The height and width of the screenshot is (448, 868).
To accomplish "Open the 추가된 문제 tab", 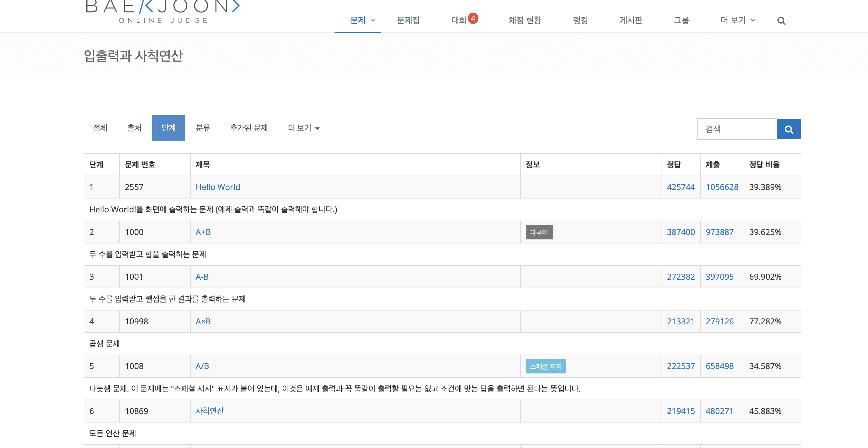I will 249,128.
